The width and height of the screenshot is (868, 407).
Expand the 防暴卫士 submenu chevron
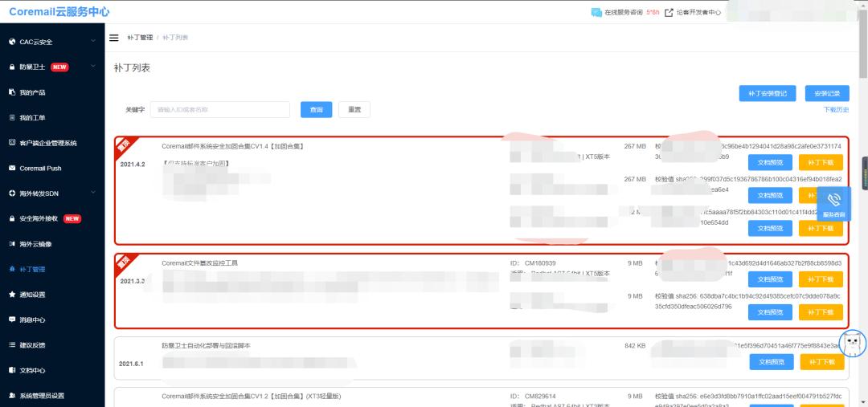[93, 67]
